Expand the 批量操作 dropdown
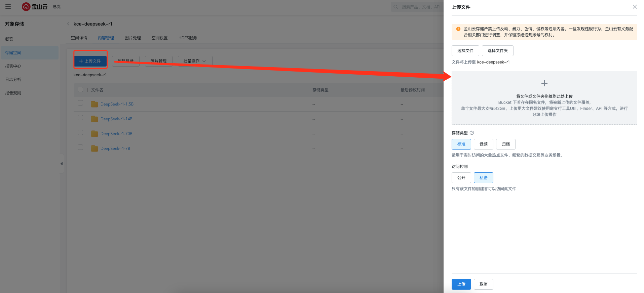644x293 pixels. (x=195, y=61)
